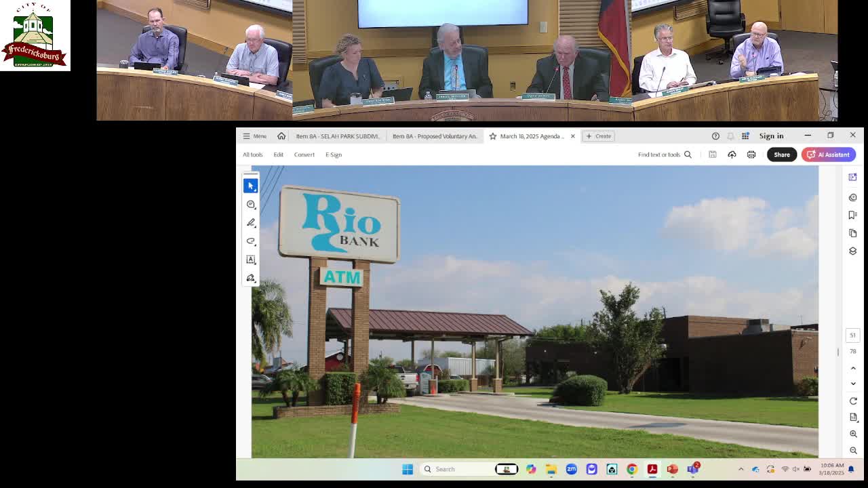Zoom in on the document
The height and width of the screenshot is (488, 868).
pos(853,434)
